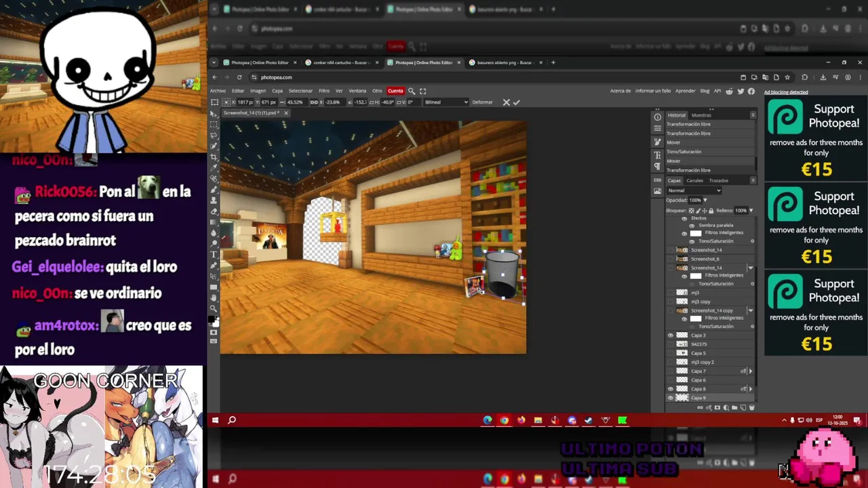The image size is (868, 488).
Task: Open the Opacidad 100% dropdown arrow
Action: pos(705,201)
